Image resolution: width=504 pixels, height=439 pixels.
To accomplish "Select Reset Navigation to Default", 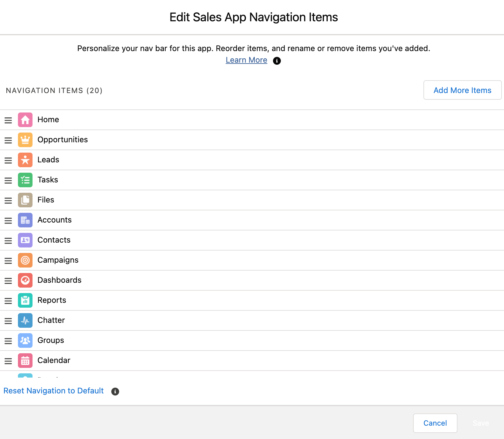I will pos(54,391).
